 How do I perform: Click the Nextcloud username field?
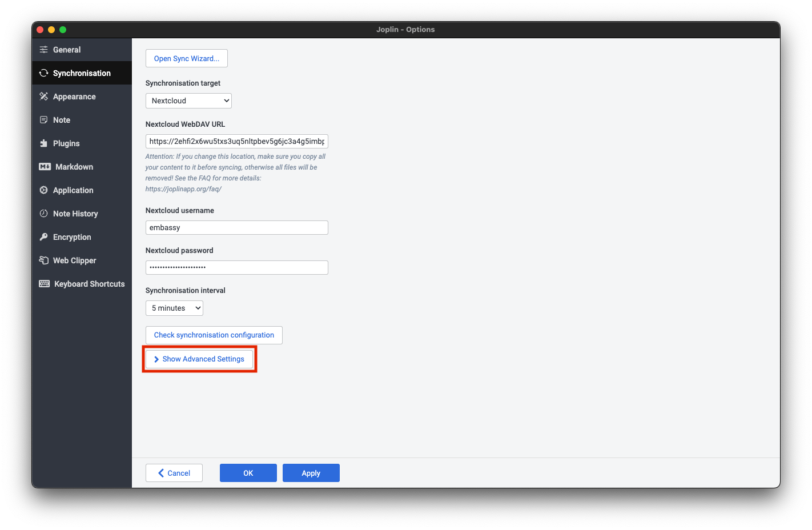tap(236, 227)
